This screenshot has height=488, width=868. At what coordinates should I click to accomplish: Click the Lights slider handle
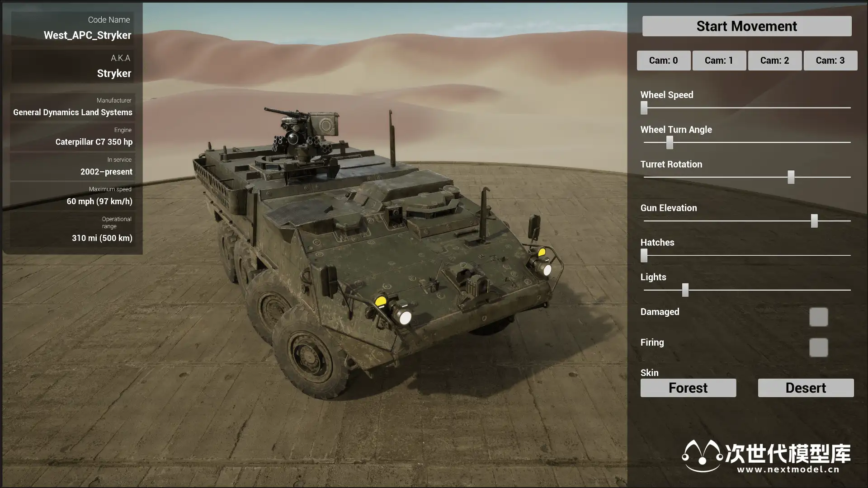685,290
